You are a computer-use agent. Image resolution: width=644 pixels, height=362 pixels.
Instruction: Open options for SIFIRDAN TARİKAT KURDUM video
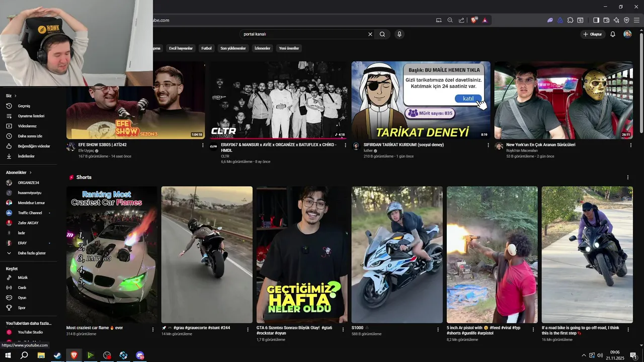point(488,145)
